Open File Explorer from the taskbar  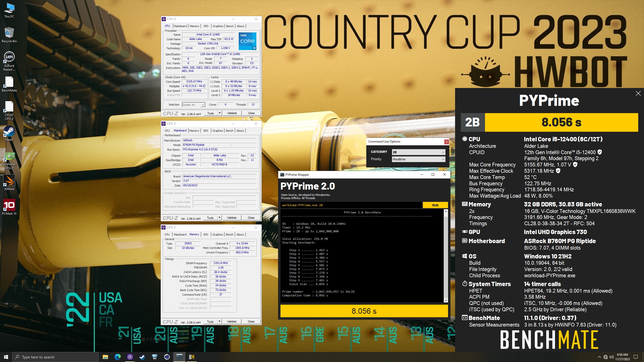(105, 357)
